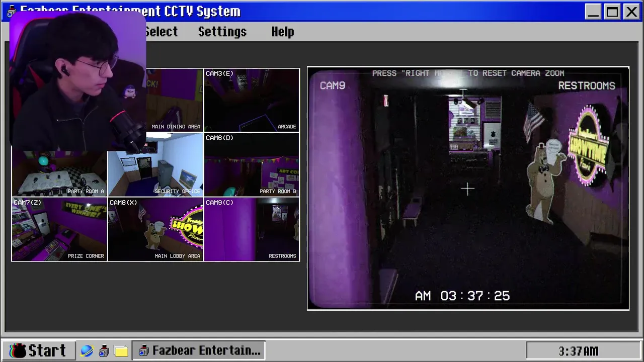The image size is (644, 362).
Task: Switch to CAM9 Restrooms thumbnail
Action: point(252,229)
